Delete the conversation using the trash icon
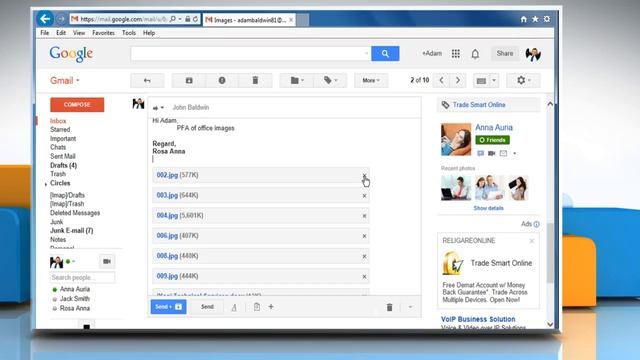The height and width of the screenshot is (360, 640). point(255,80)
